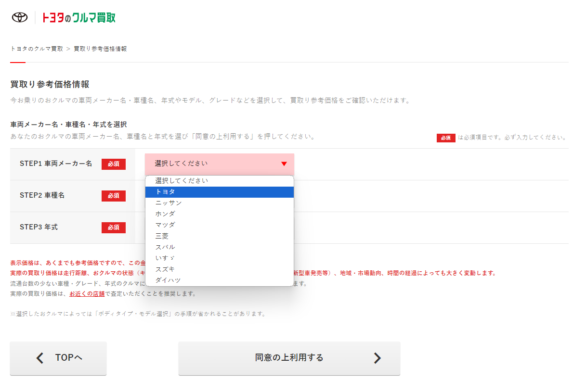Click the STEP3 年式 label

(39, 227)
